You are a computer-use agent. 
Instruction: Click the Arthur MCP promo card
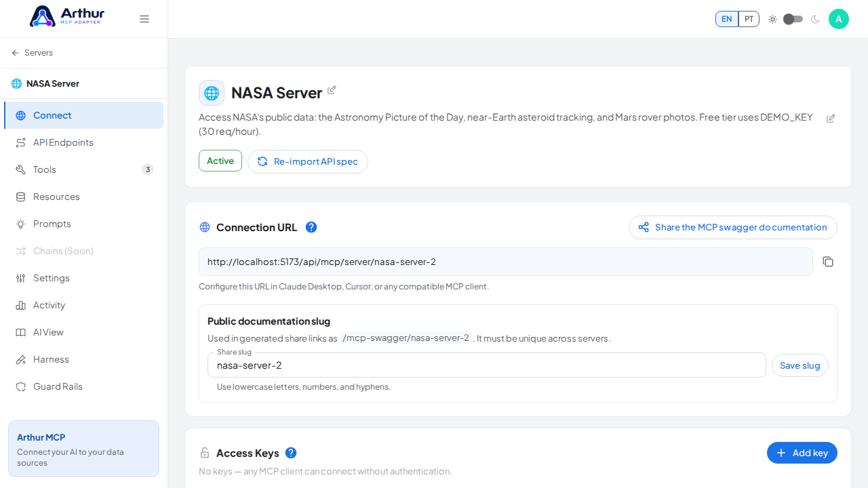pos(83,449)
